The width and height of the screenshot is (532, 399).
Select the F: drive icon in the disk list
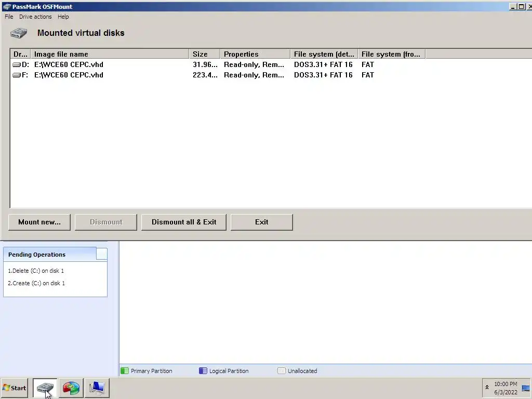17,75
